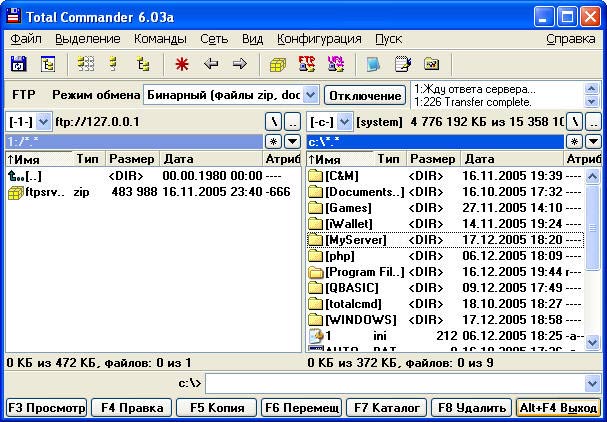Switch to brief file view icon
This screenshot has height=422, width=607.
click(86, 64)
